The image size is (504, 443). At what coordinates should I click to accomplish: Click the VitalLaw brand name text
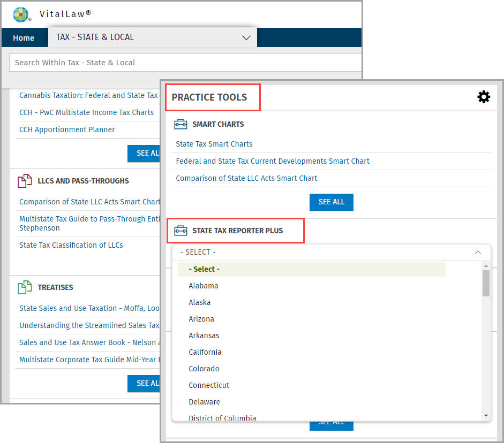point(65,14)
